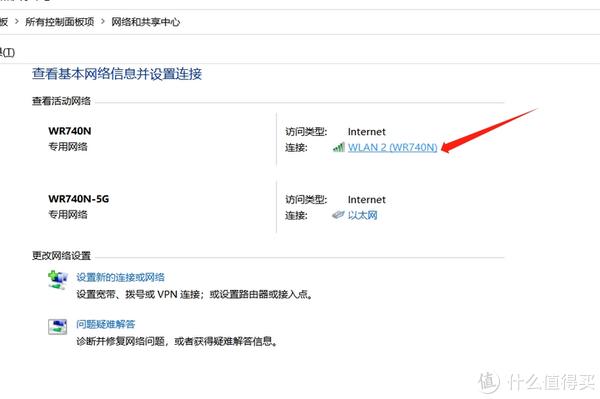Image resolution: width=600 pixels, height=399 pixels.
Task: Open the 问题疑难解答 link
Action: 106,324
